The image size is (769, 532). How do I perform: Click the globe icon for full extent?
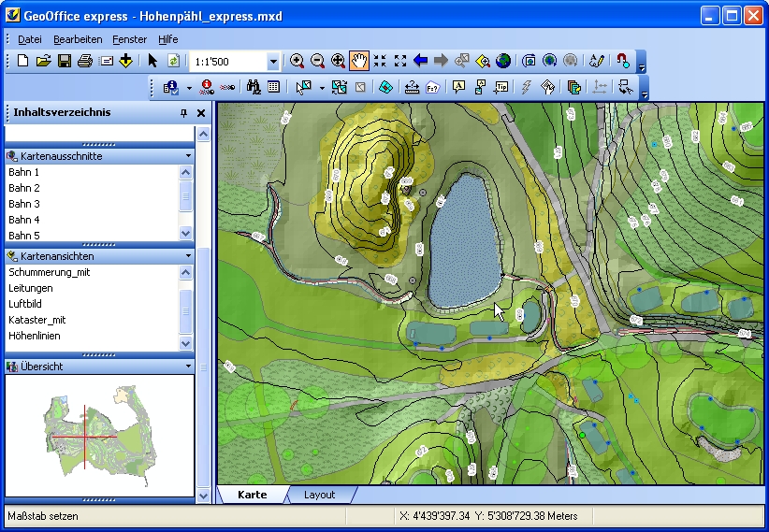coord(503,61)
